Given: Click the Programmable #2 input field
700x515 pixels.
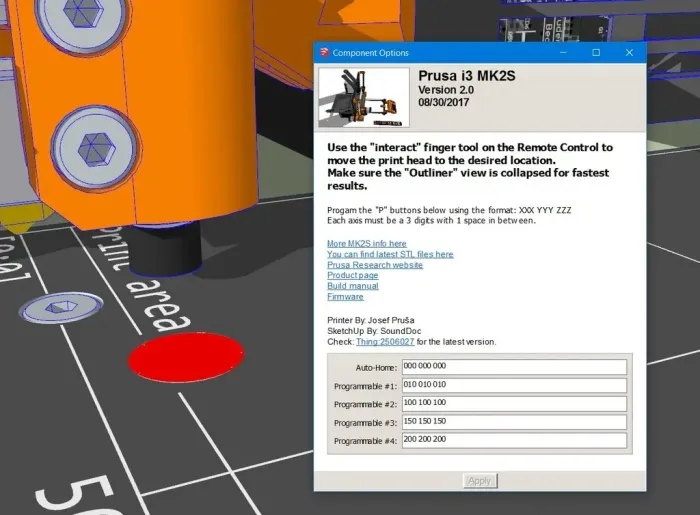Looking at the screenshot, I should pyautogui.click(x=514, y=403).
